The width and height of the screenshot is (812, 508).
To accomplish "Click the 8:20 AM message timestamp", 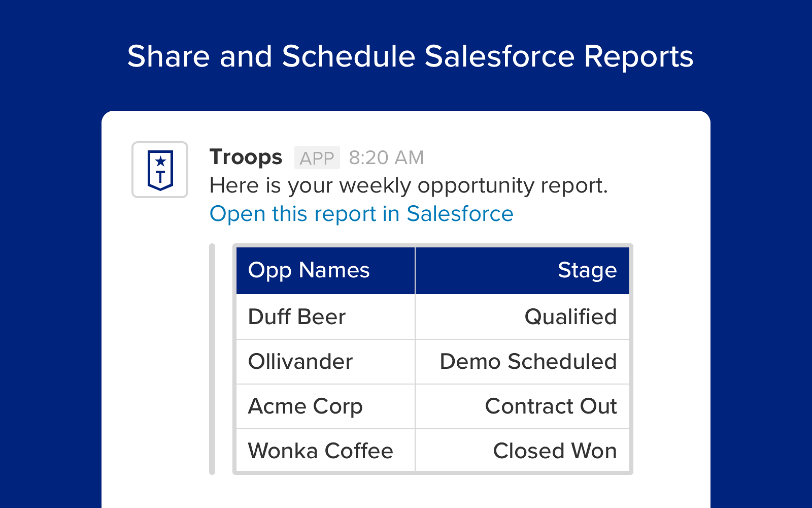I will click(x=386, y=157).
